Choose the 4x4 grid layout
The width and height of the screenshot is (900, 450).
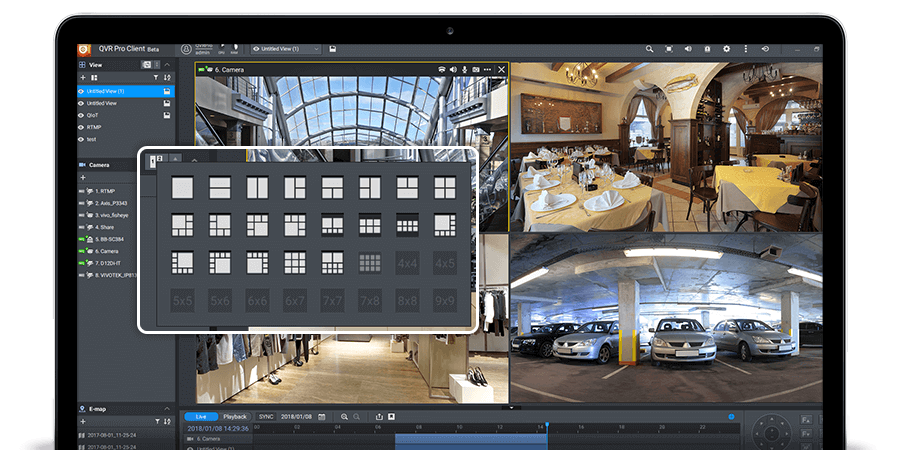[x=407, y=263]
